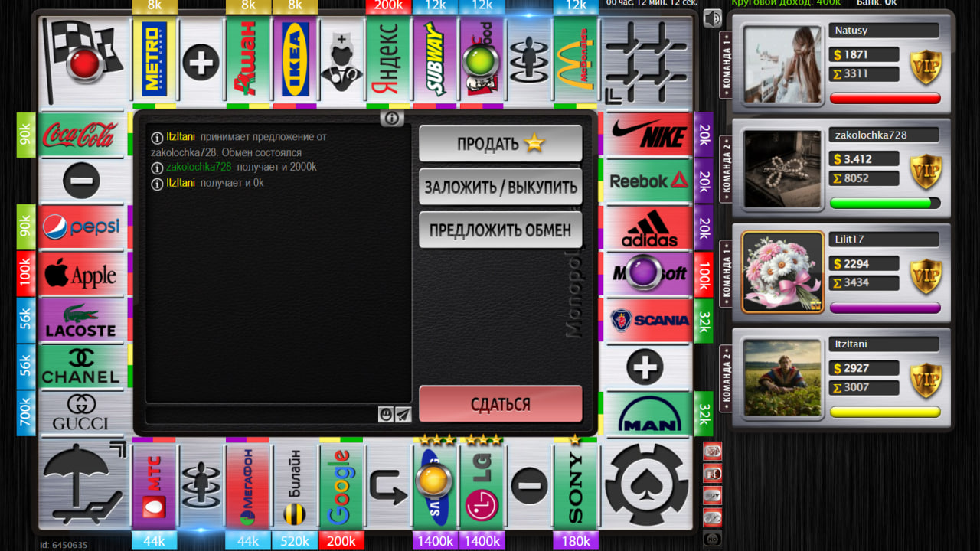The image size is (980, 551).
Task: Focus the chat message input field
Action: [x=261, y=414]
